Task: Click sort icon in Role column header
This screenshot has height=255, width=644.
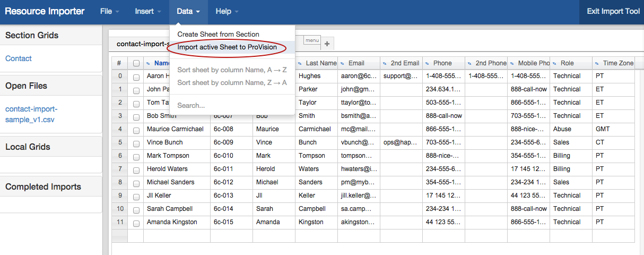Action: tap(555, 63)
